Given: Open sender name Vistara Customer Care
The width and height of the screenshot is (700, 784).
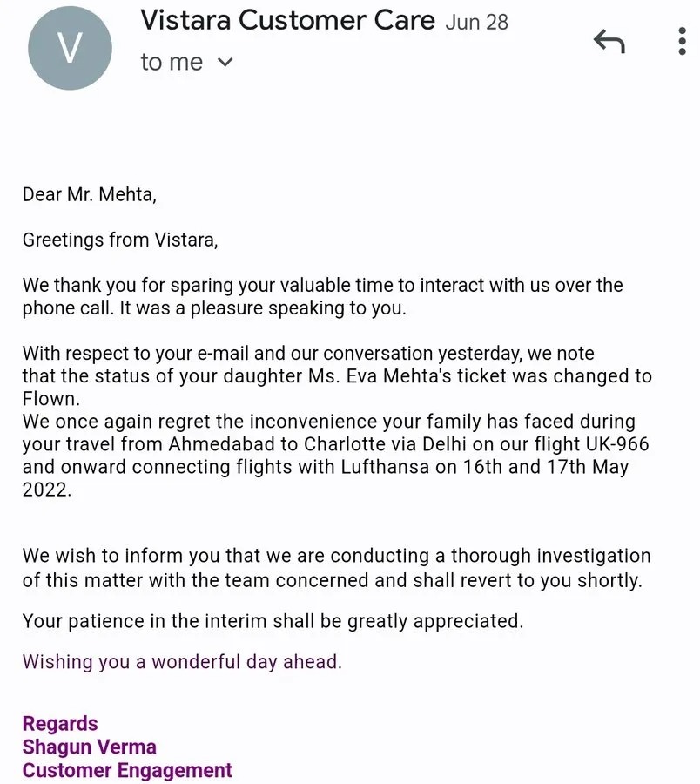Looking at the screenshot, I should (x=287, y=21).
